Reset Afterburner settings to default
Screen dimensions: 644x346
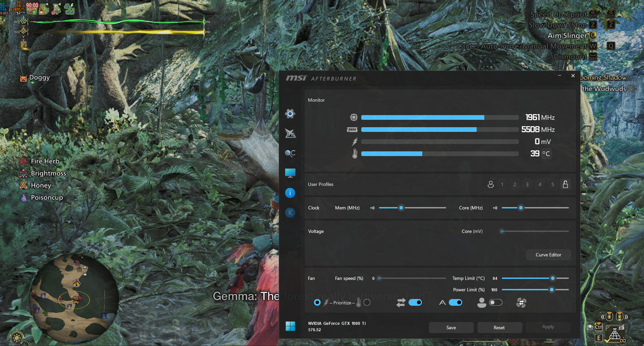[x=499, y=328]
